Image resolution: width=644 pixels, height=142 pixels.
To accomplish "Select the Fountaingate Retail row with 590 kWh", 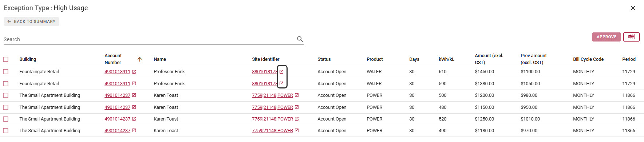I will 6,84.
